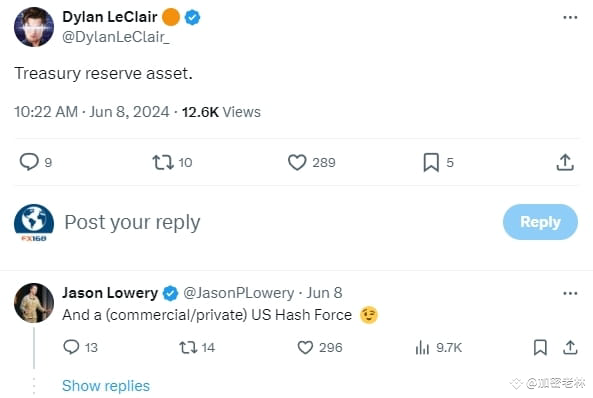593x398 pixels.
Task: Bookmark Dylan LeClair's tweet
Action: click(x=431, y=162)
